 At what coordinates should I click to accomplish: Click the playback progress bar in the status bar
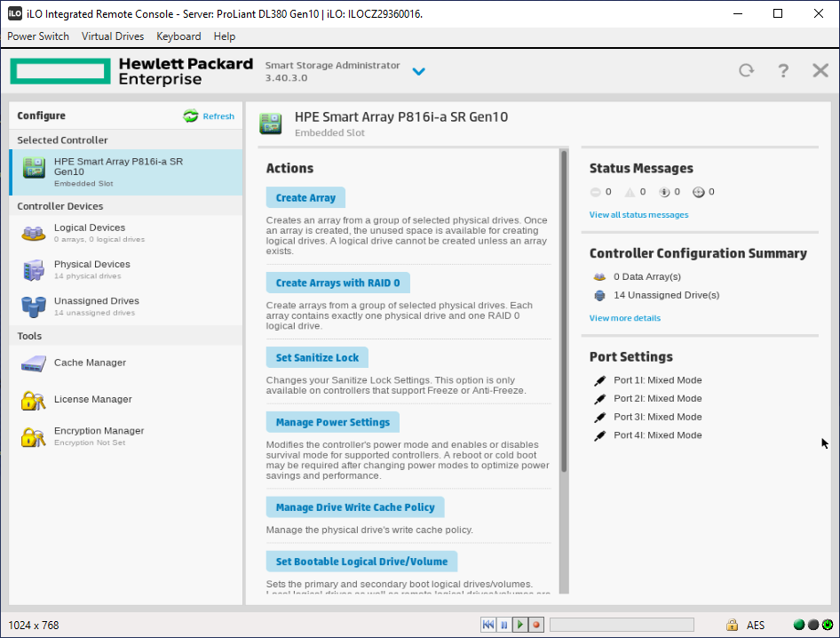point(622,625)
